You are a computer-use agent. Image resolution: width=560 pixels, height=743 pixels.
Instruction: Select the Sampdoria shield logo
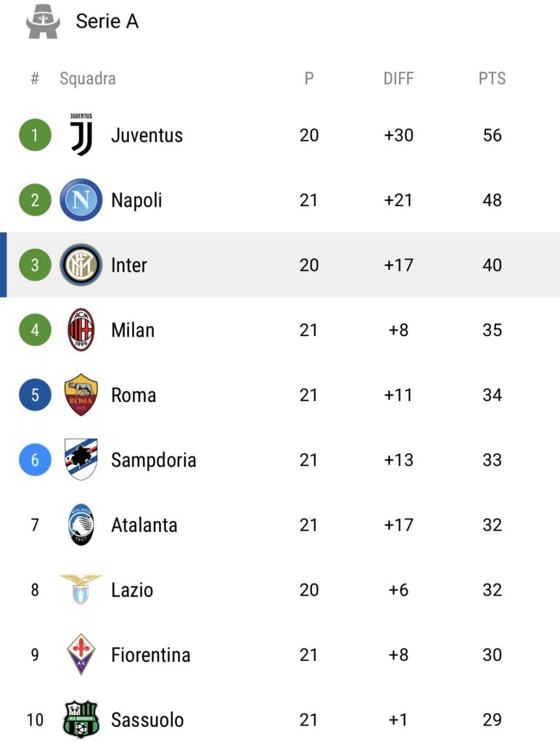click(81, 459)
